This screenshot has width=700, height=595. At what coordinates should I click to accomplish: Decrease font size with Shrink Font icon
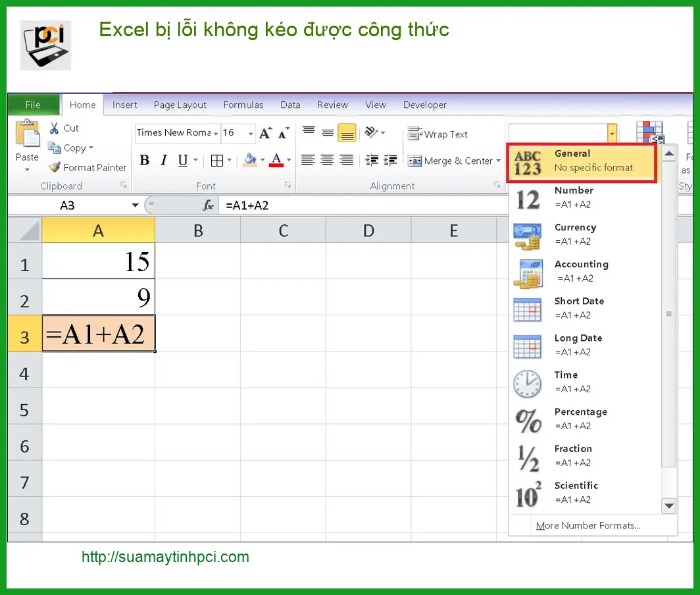coord(284,133)
